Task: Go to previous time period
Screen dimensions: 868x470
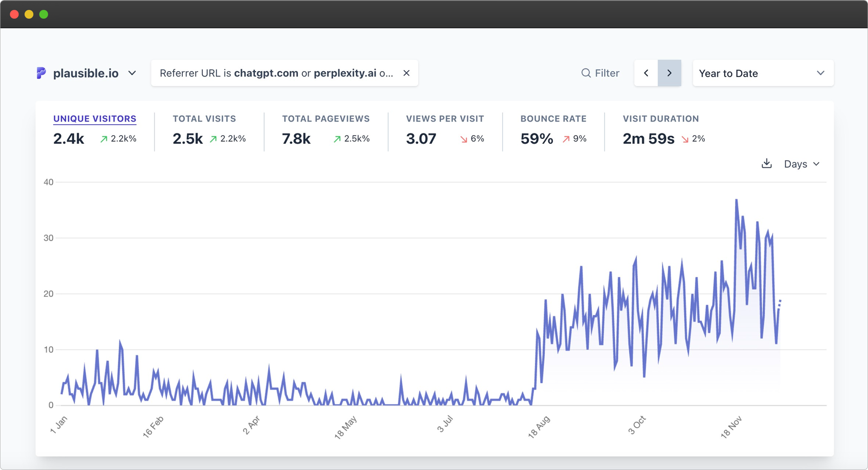Action: tap(646, 73)
